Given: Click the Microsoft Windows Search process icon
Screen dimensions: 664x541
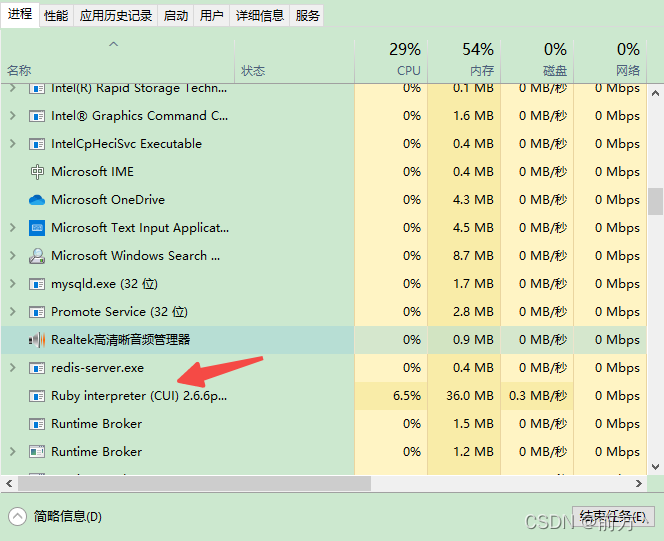Looking at the screenshot, I should click(x=37, y=256).
